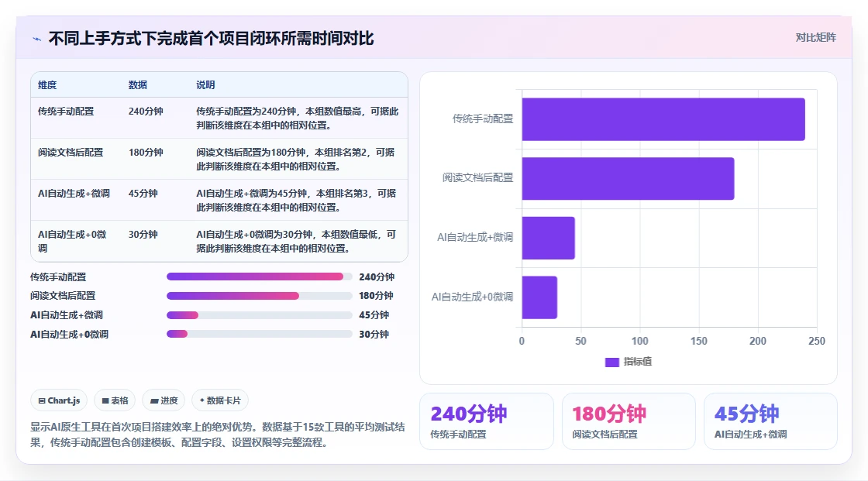Click the 阅读文档后配置 chart axis label
The height and width of the screenshot is (481, 868).
coord(477,177)
